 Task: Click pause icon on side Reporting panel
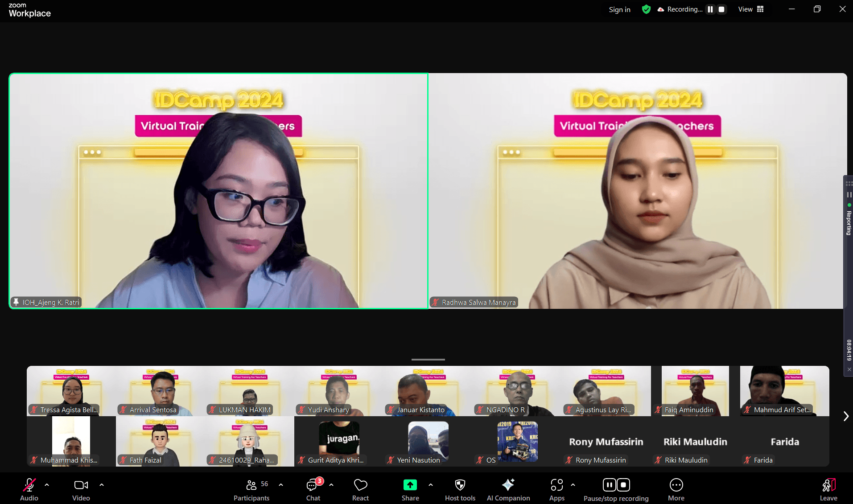pyautogui.click(x=849, y=195)
